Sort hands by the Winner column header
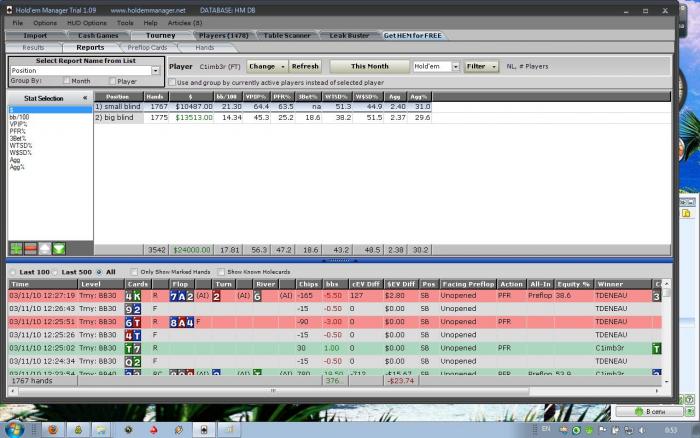 point(623,284)
